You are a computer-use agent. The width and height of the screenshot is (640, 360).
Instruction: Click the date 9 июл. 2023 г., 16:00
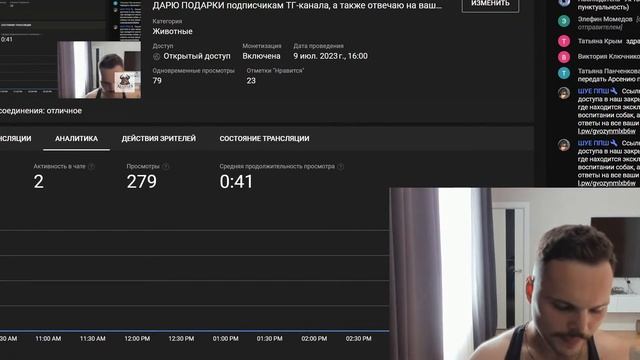coord(330,56)
